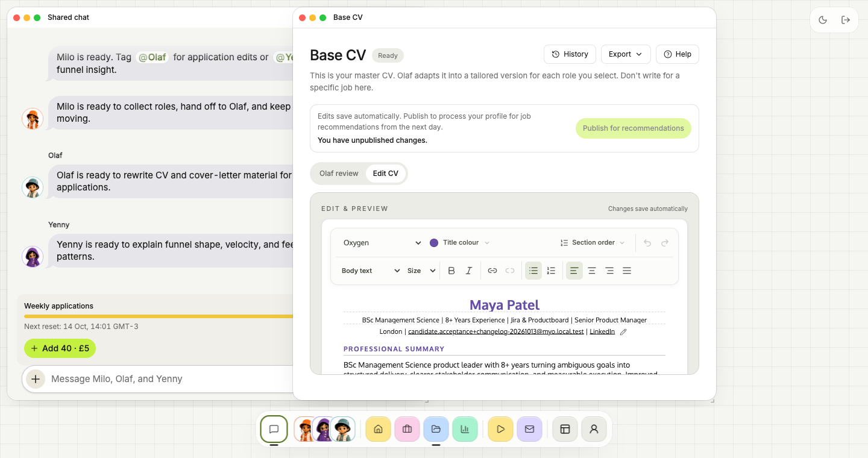This screenshot has height=458, width=868.
Task: Open the bar chart analytics dock icon
Action: click(465, 429)
